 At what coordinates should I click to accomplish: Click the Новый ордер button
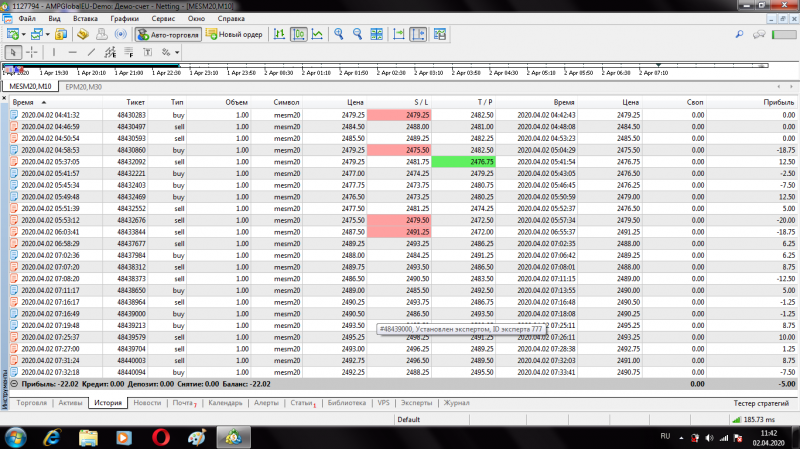point(234,35)
